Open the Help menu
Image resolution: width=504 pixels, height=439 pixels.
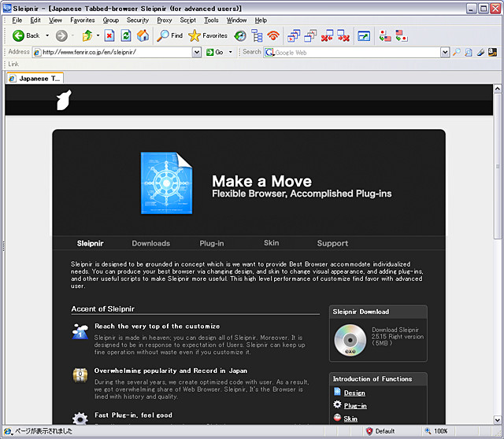pos(261,20)
